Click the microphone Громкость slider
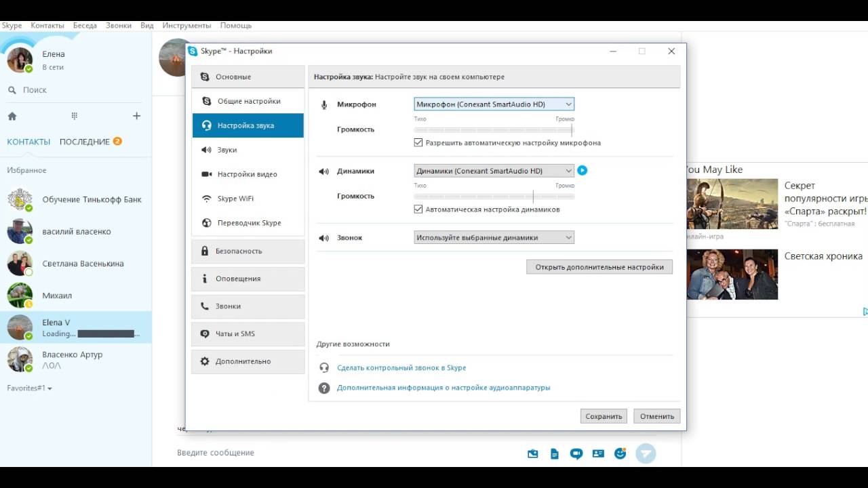The image size is (868, 488). [x=494, y=129]
